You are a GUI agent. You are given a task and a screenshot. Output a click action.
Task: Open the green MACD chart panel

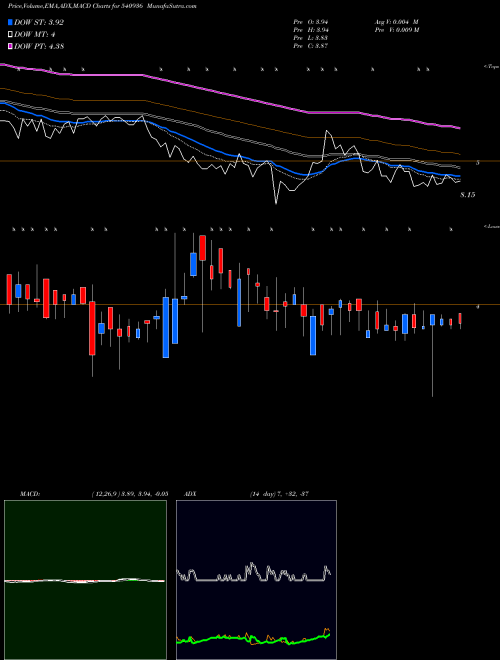click(85, 580)
